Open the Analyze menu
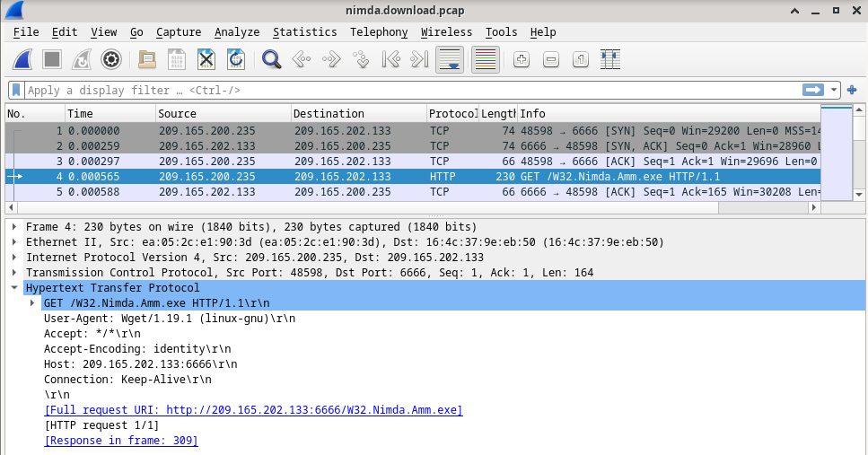868x455 pixels. (x=237, y=32)
